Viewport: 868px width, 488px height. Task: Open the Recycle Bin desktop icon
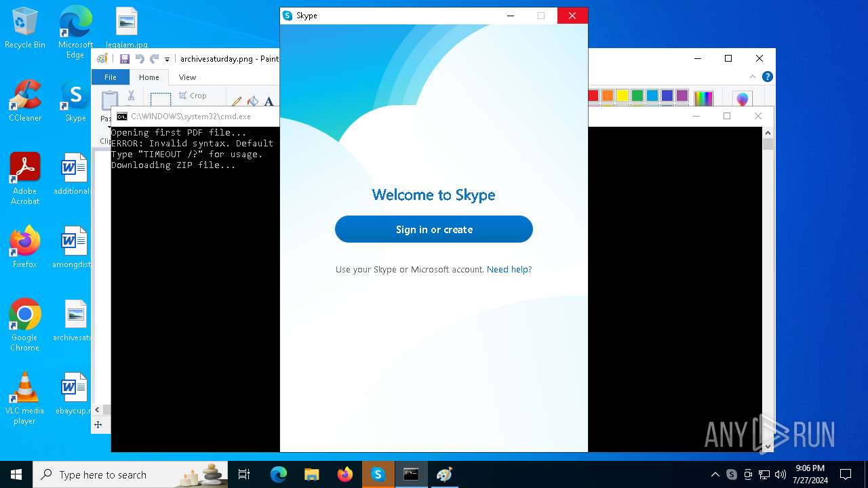(25, 28)
